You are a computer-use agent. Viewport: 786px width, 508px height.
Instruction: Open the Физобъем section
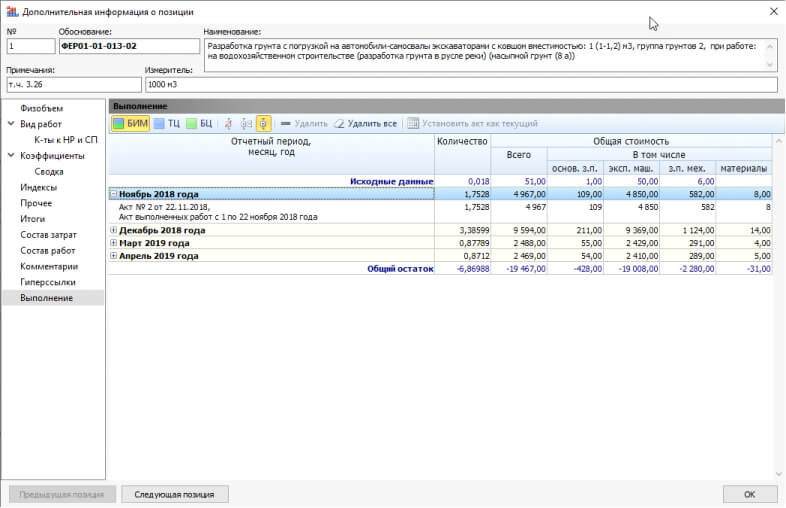point(42,108)
